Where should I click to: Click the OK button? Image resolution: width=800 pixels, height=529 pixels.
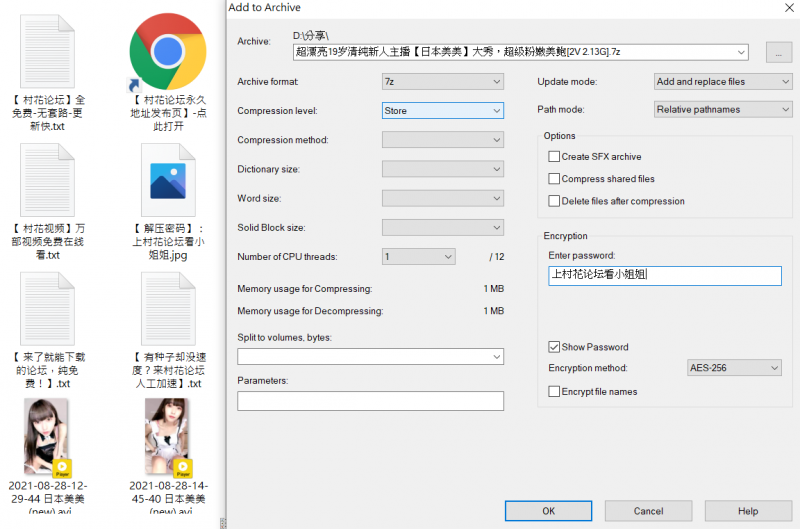pos(548,511)
